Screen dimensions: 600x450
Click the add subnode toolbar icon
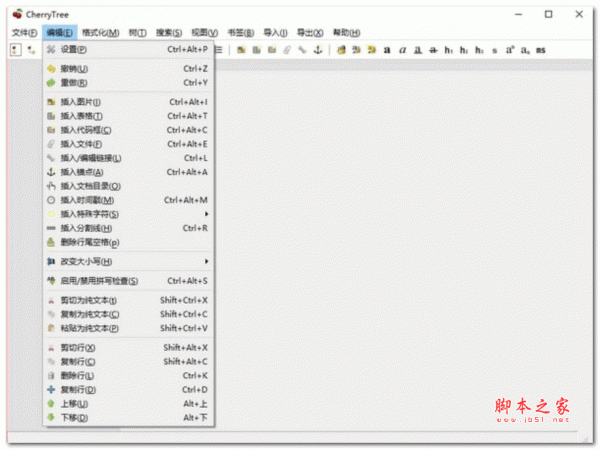click(31, 49)
